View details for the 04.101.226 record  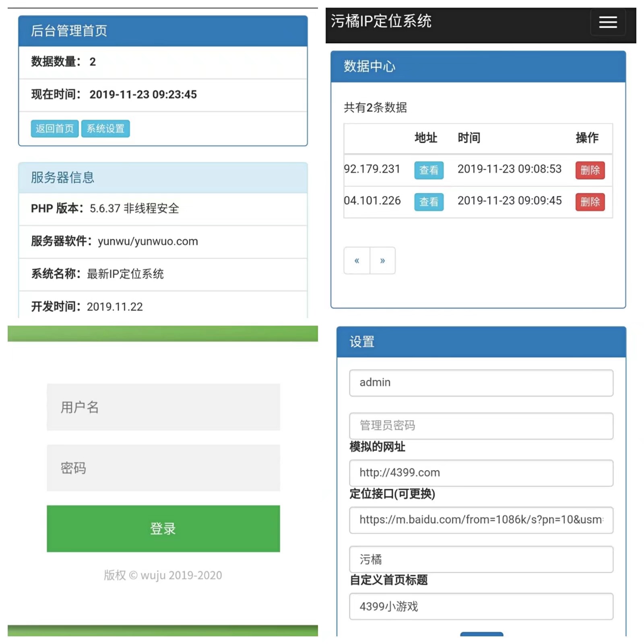coord(429,202)
